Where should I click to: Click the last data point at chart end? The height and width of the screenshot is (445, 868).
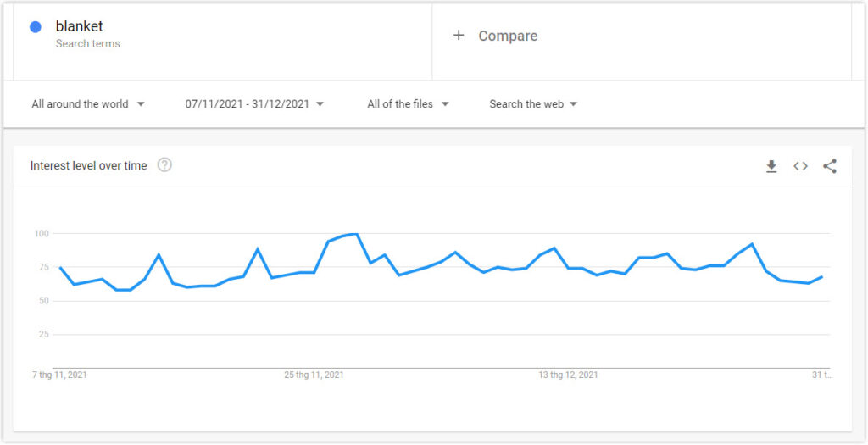[822, 276]
